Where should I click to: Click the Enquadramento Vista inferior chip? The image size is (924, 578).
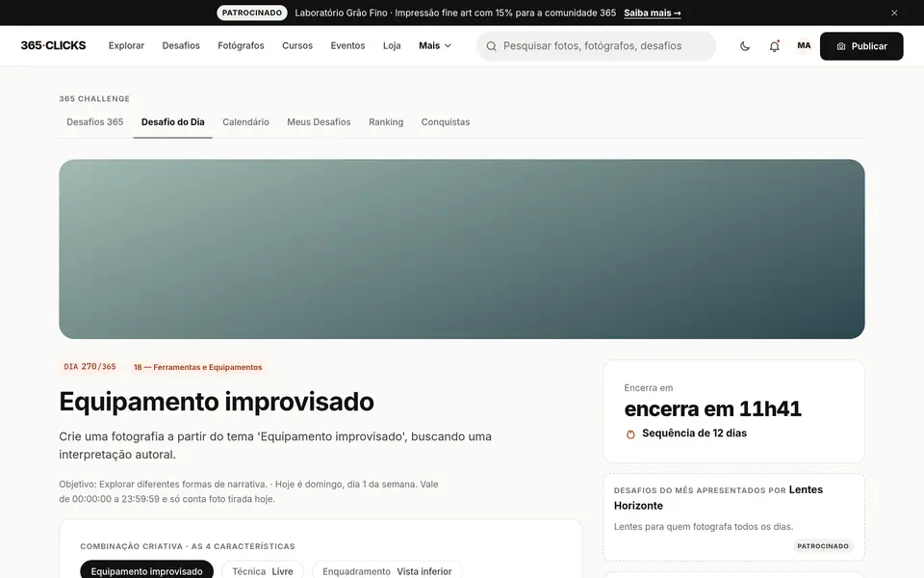tap(387, 570)
